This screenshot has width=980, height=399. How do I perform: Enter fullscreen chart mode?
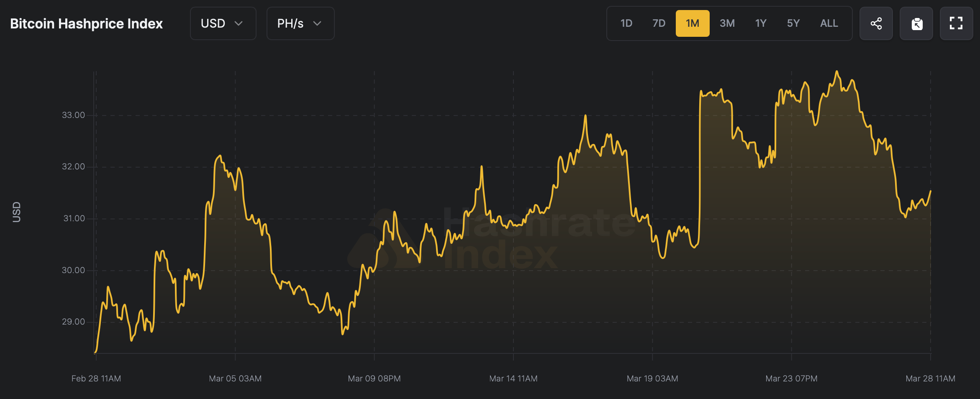coord(956,23)
